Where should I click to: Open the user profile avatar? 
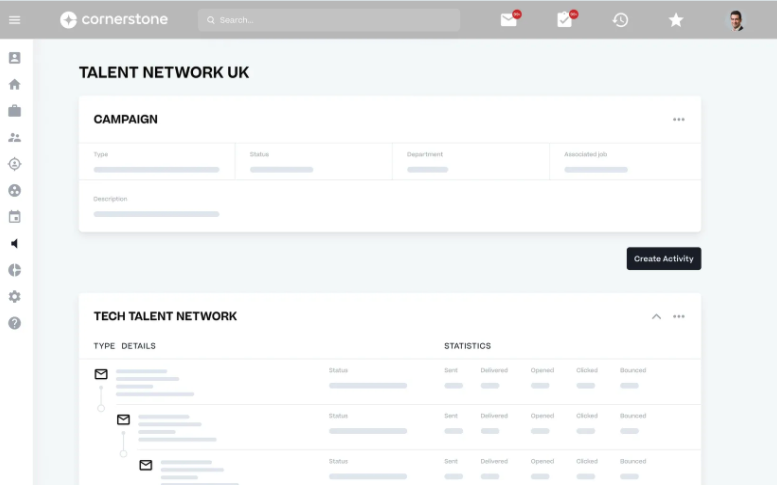tap(736, 20)
